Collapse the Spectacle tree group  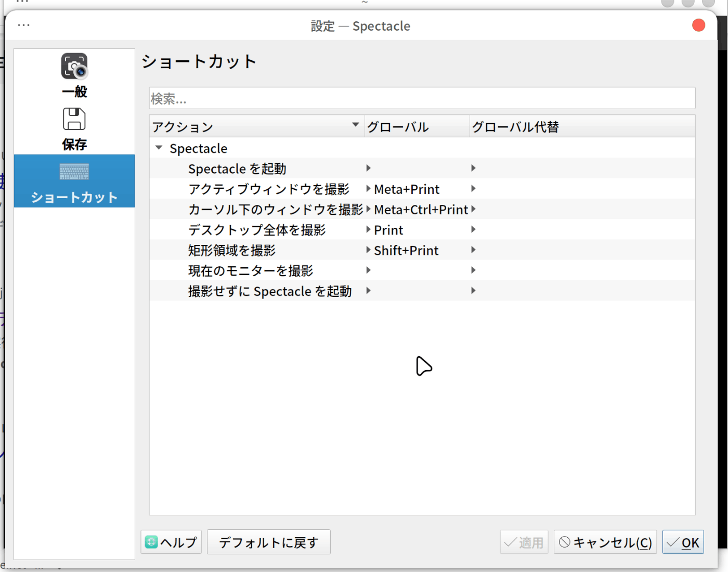coord(159,148)
